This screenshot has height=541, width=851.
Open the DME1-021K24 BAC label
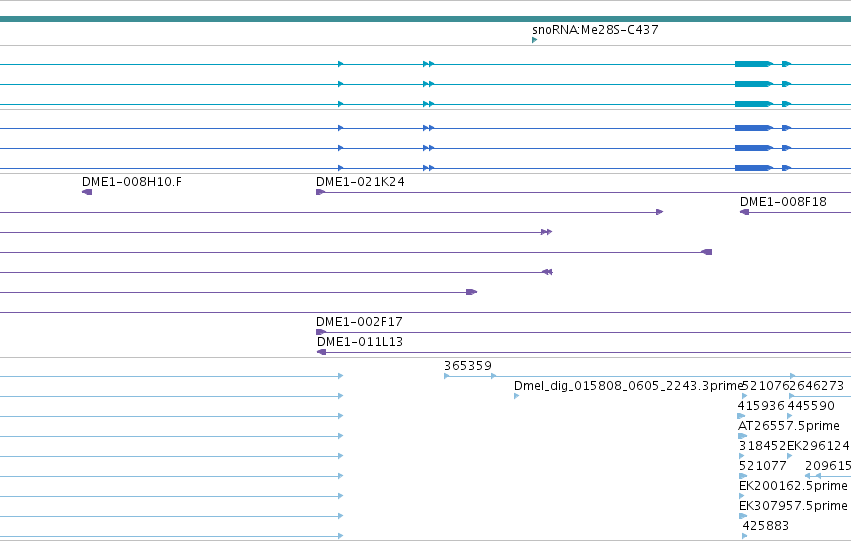(x=360, y=182)
